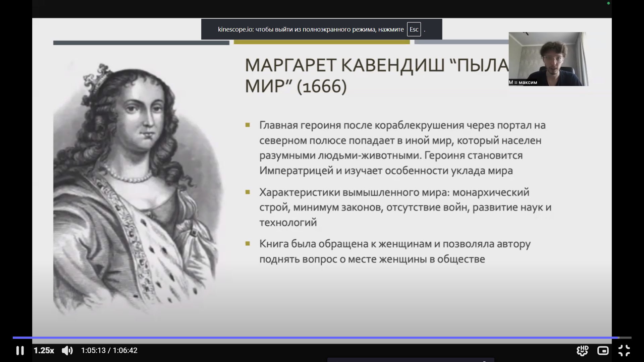Click the Esc key hint in fullscreen notice

coord(414,29)
